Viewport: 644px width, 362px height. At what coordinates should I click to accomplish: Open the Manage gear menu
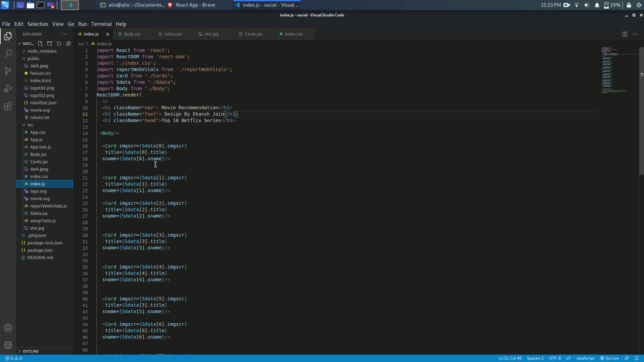tap(8, 345)
